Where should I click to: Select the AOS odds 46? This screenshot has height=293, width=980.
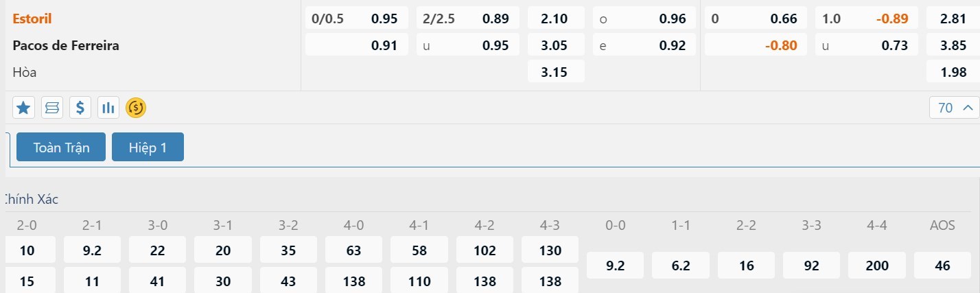(943, 265)
